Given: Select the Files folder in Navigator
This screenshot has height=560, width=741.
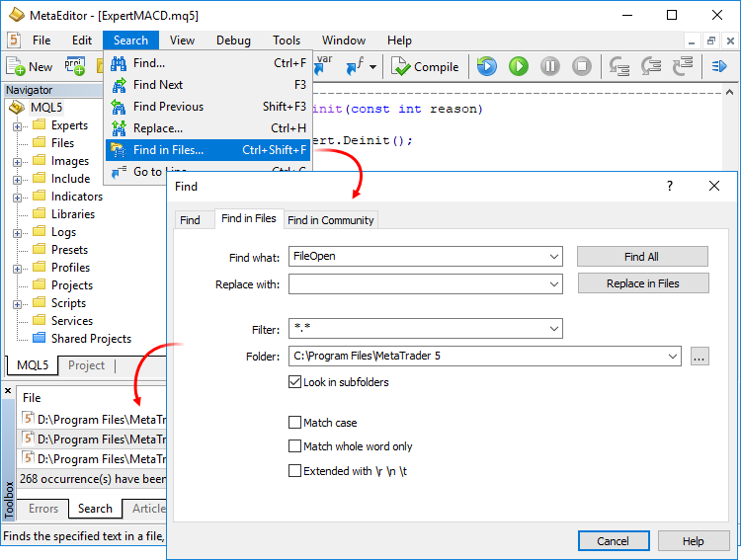Looking at the screenshot, I should click(62, 143).
